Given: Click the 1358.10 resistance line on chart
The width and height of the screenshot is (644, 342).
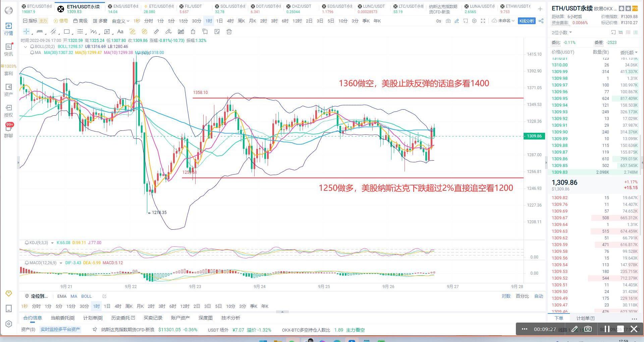Looking at the screenshot, I should coord(358,98).
